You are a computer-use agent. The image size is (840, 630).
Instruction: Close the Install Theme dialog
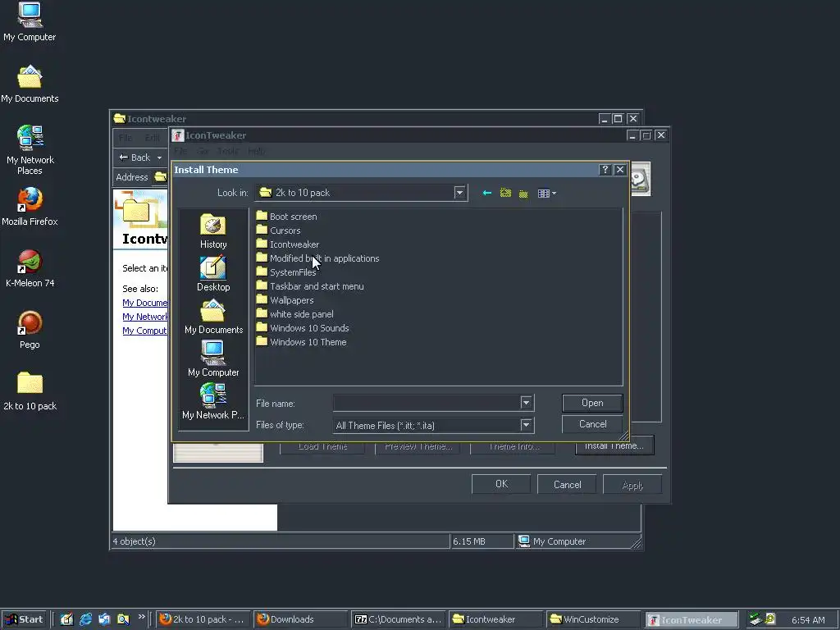[x=620, y=170]
